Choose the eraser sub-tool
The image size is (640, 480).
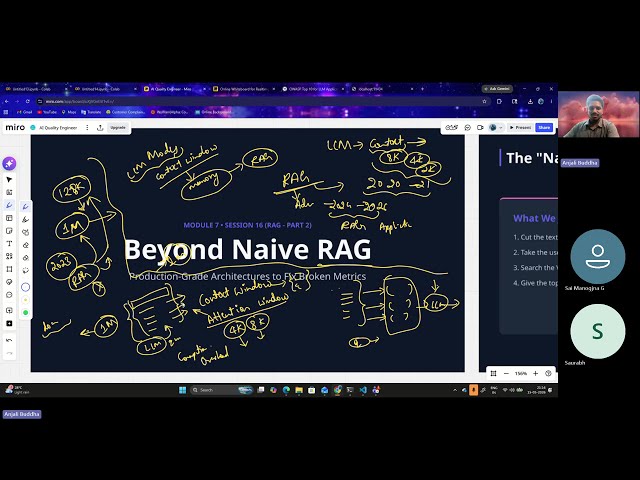(x=25, y=245)
